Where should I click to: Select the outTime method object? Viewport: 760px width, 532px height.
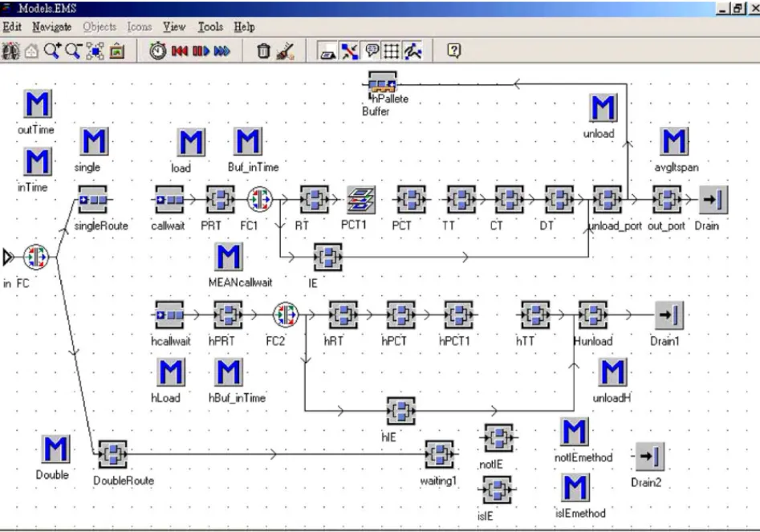coord(38,104)
